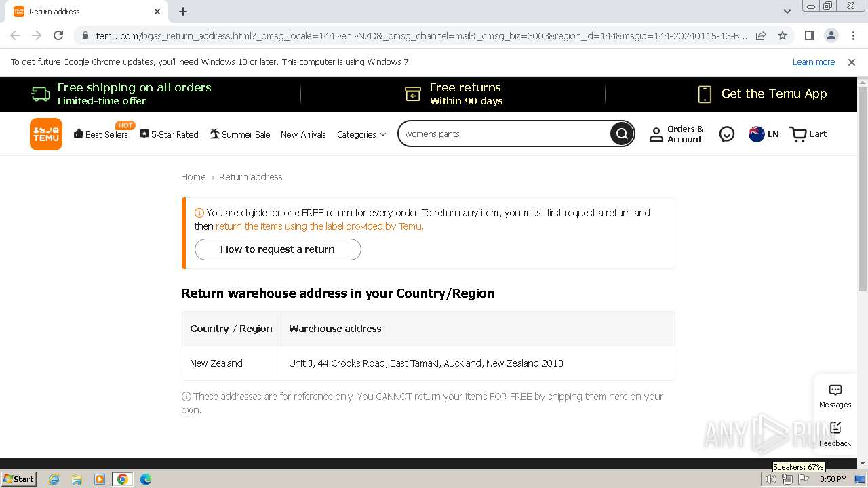868x488 pixels.
Task: Click the share page icon in address bar
Action: pyautogui.click(x=761, y=35)
